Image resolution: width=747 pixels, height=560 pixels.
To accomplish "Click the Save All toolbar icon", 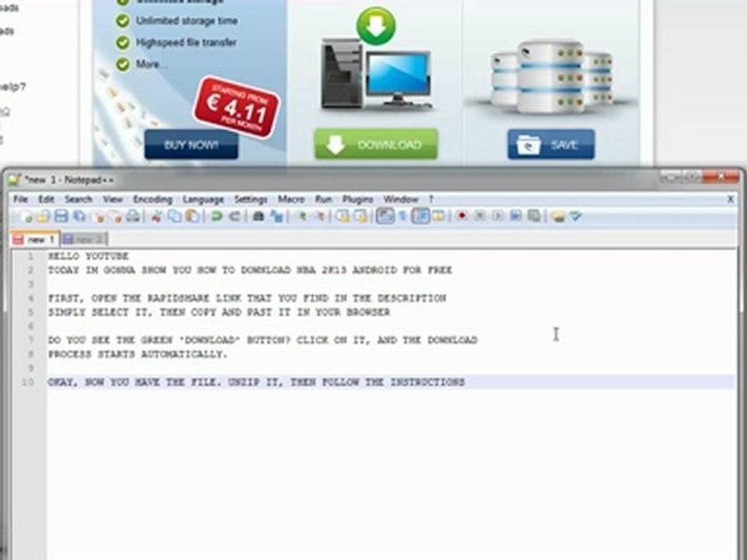I will [79, 217].
